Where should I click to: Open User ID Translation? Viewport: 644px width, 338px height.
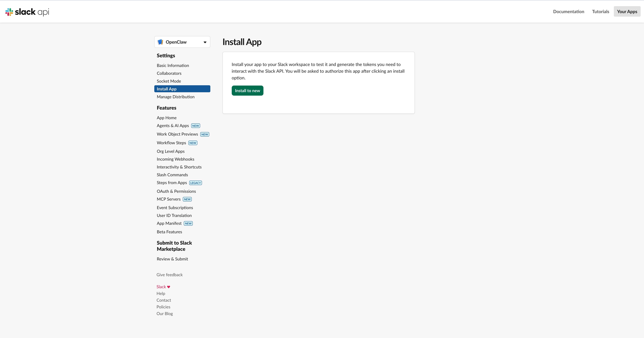(x=174, y=216)
